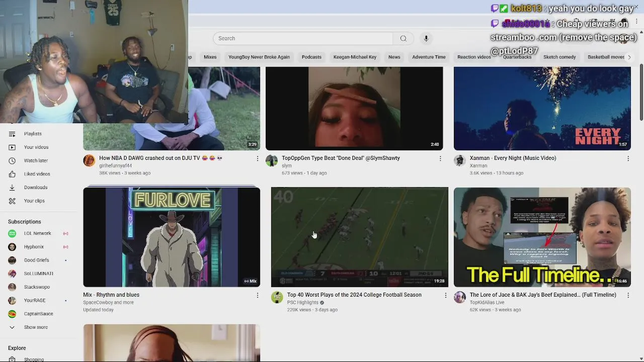This screenshot has width=644, height=362.
Task: Select the Adventure Time chip
Action: point(429,57)
